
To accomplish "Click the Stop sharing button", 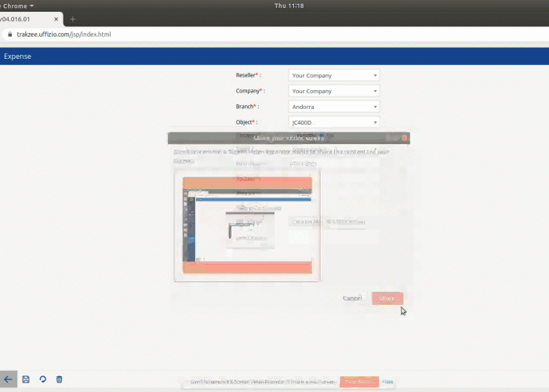I will pyautogui.click(x=358, y=382).
